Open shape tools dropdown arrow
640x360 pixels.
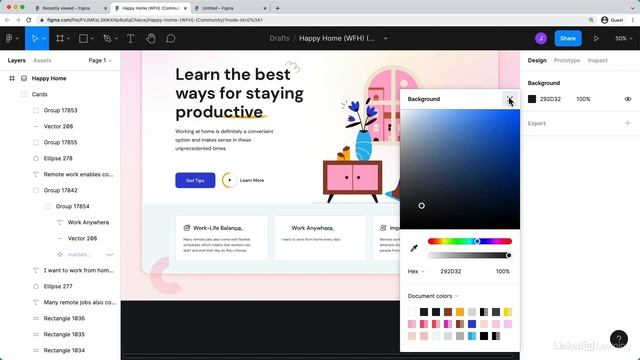click(x=92, y=38)
